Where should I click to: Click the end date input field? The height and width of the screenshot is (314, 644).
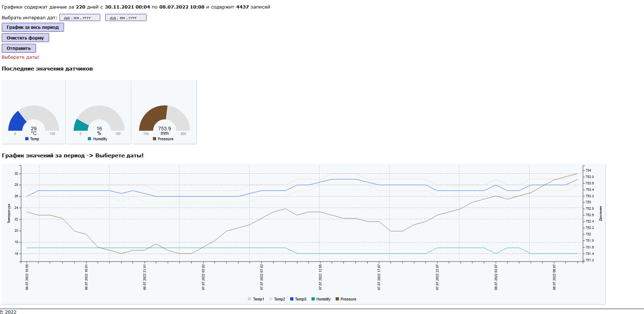(x=126, y=17)
